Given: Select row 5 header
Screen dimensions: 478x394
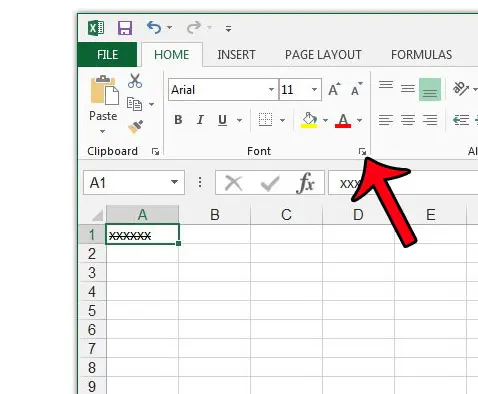Looking at the screenshot, I should [x=92, y=311].
